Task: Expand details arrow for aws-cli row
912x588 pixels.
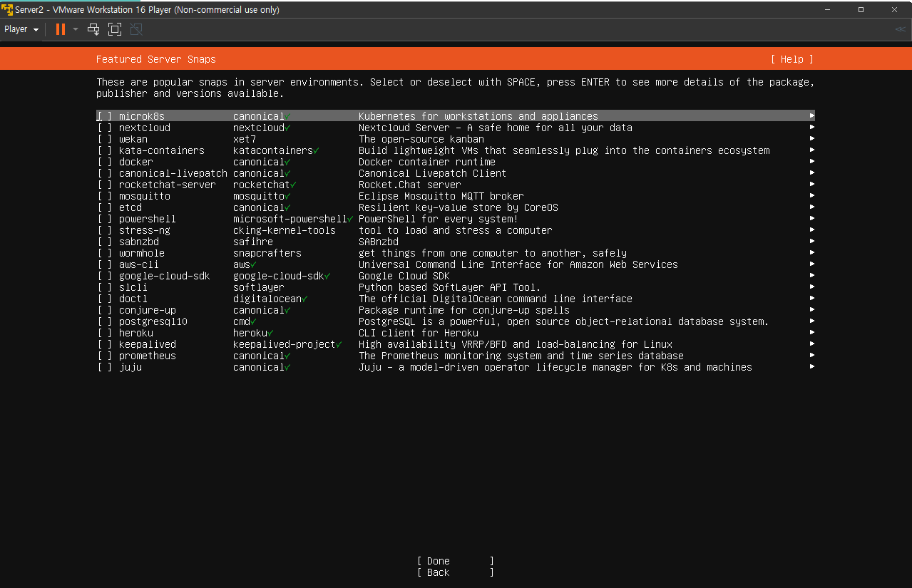Action: (x=811, y=264)
